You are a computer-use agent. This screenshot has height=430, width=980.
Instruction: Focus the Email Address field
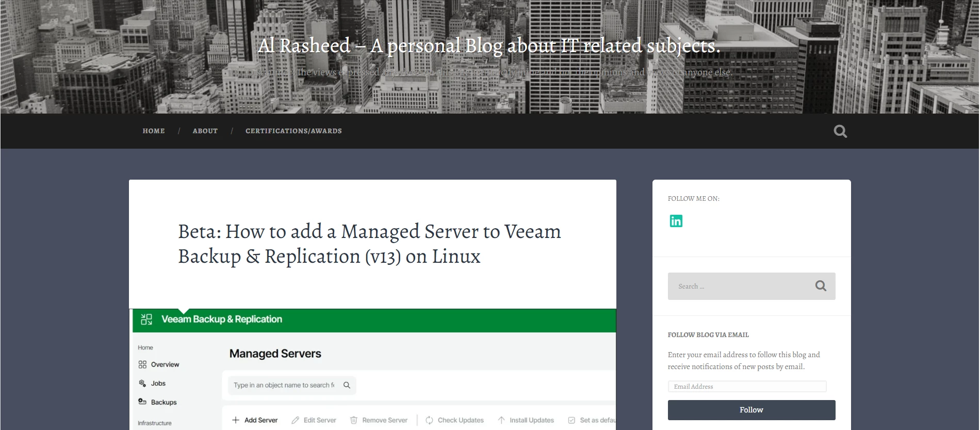tap(747, 386)
